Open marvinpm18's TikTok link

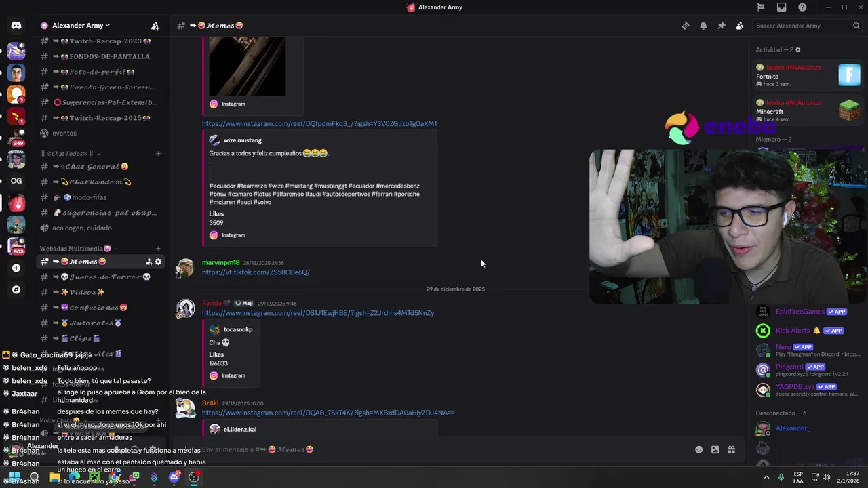click(x=256, y=272)
